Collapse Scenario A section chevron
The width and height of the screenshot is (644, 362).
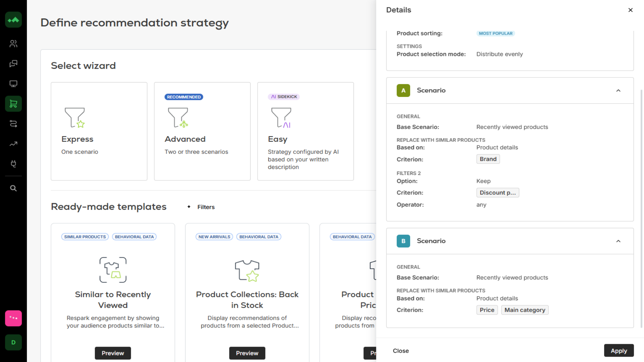click(x=618, y=90)
